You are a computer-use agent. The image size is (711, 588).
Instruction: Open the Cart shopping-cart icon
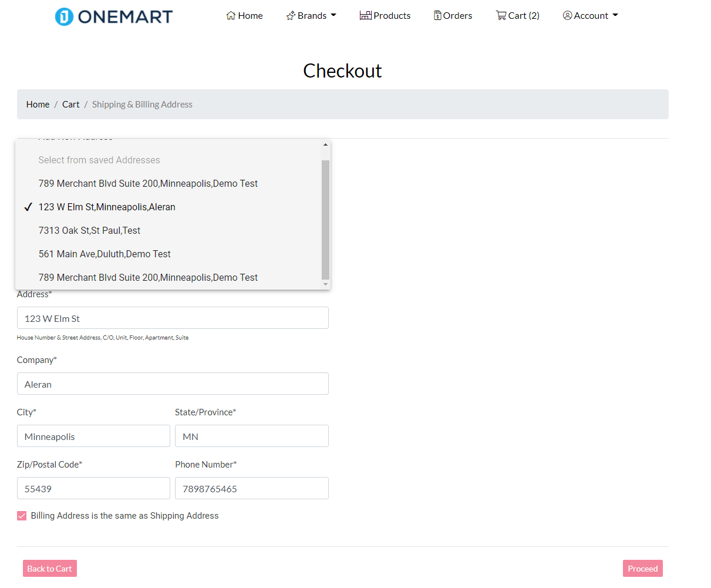(501, 15)
